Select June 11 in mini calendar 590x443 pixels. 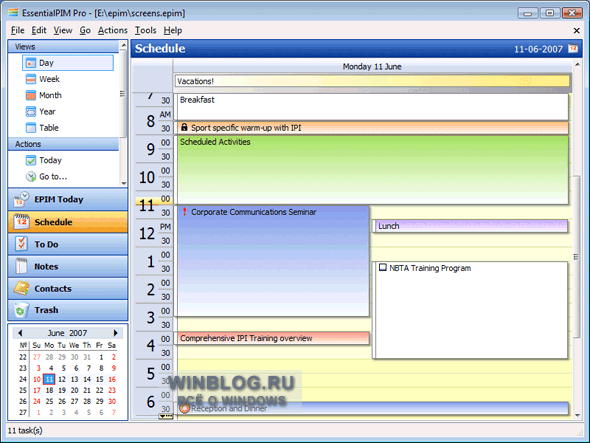[49, 379]
